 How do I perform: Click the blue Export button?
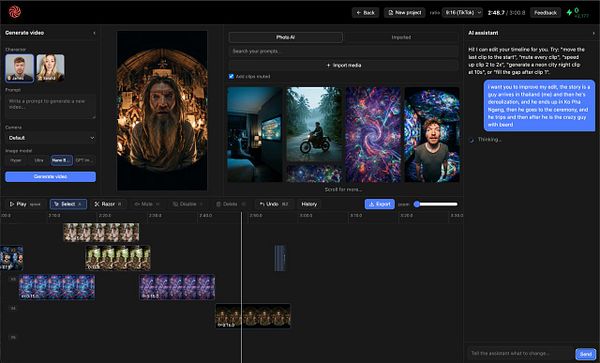(x=380, y=204)
